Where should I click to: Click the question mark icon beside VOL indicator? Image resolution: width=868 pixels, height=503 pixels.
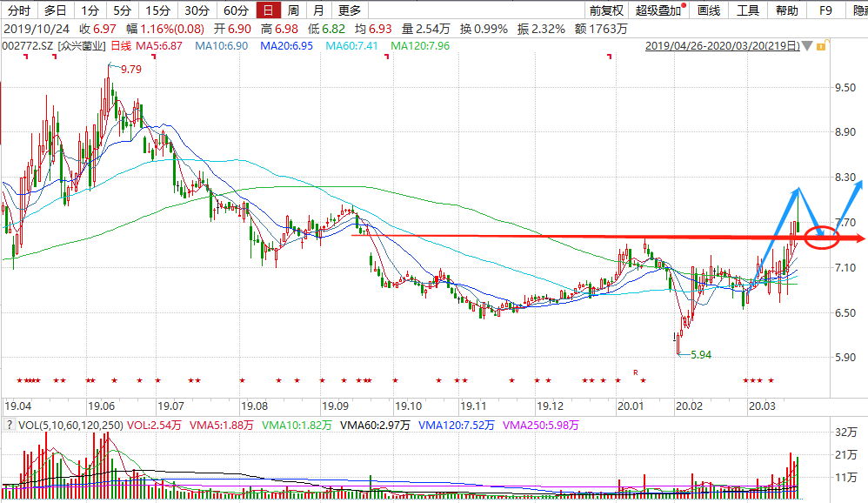point(9,426)
